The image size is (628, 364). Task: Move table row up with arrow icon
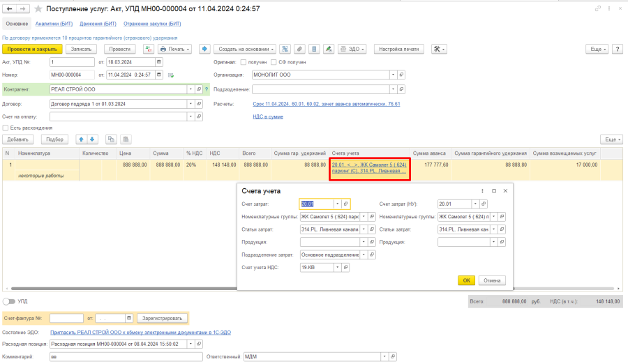pos(80,139)
